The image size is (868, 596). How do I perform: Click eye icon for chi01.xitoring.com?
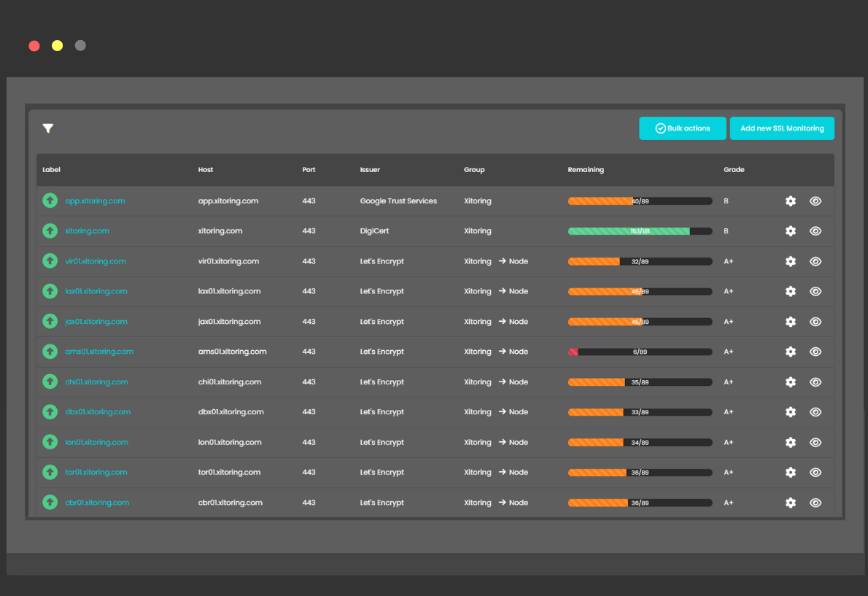pyautogui.click(x=815, y=382)
